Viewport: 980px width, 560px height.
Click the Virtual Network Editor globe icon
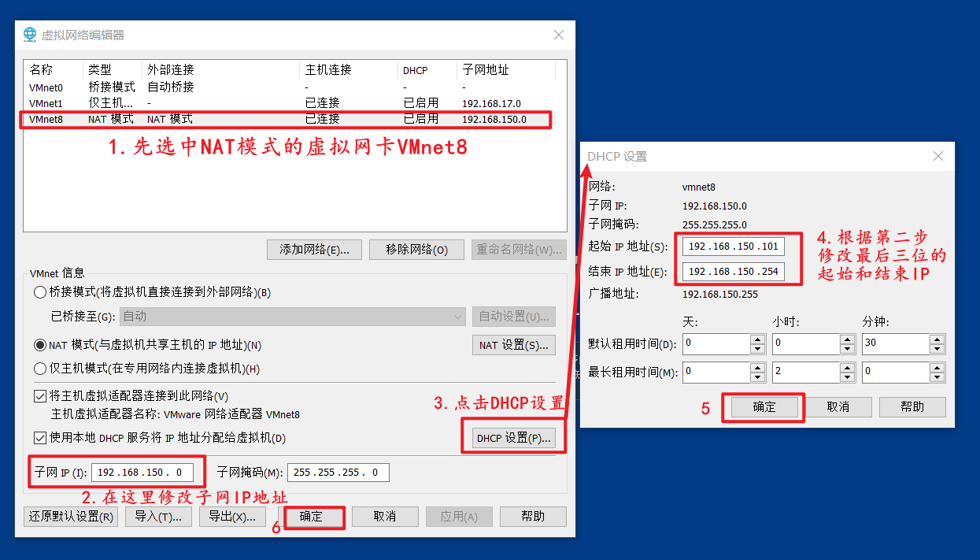click(30, 35)
